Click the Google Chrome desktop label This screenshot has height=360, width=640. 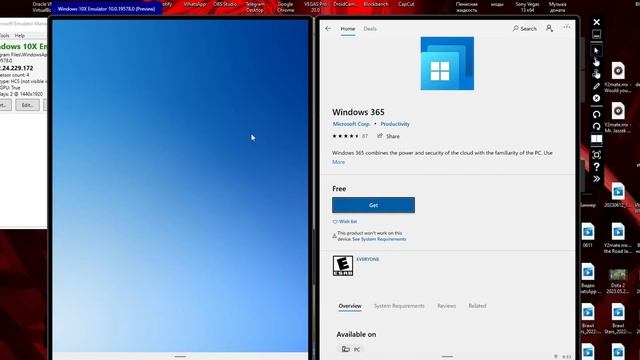285,7
